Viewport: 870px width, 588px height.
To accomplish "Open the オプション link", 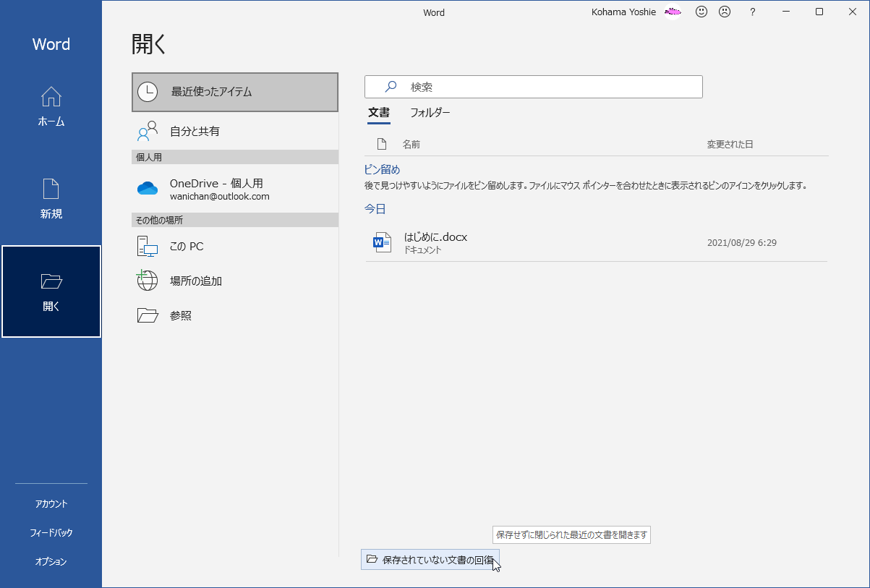I will (x=51, y=561).
